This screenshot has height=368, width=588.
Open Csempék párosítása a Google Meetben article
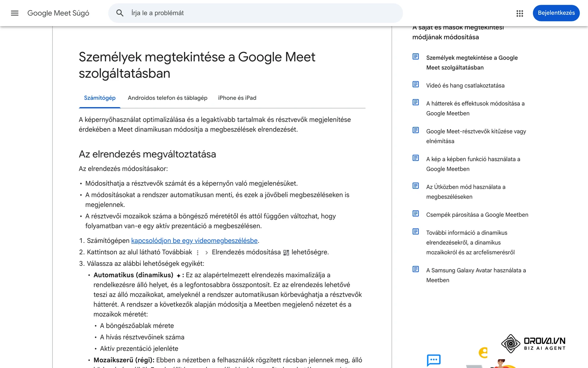pyautogui.click(x=477, y=215)
